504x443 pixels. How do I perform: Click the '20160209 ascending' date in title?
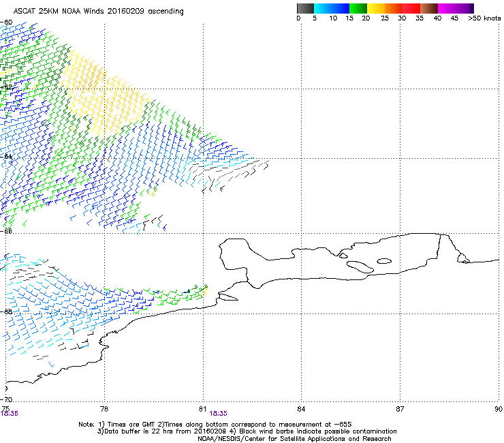(146, 12)
